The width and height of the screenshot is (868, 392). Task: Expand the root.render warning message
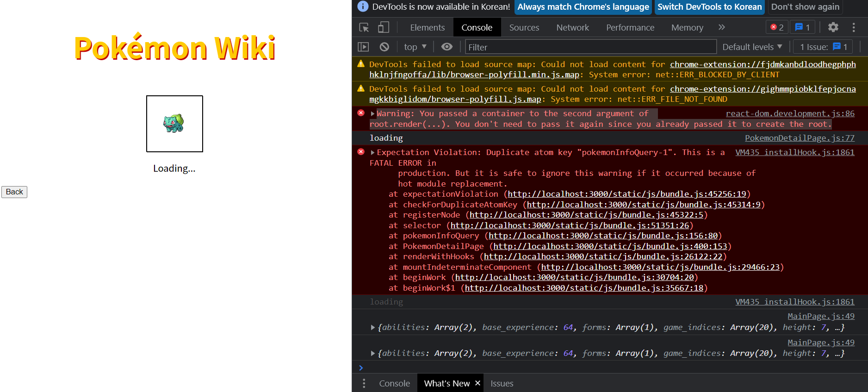[x=373, y=114]
